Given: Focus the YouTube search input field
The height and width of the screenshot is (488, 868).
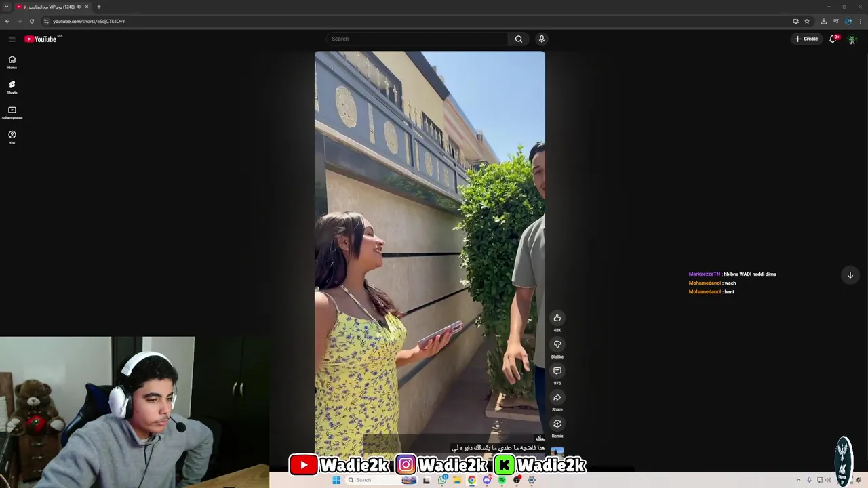Looking at the screenshot, I should pyautogui.click(x=416, y=39).
